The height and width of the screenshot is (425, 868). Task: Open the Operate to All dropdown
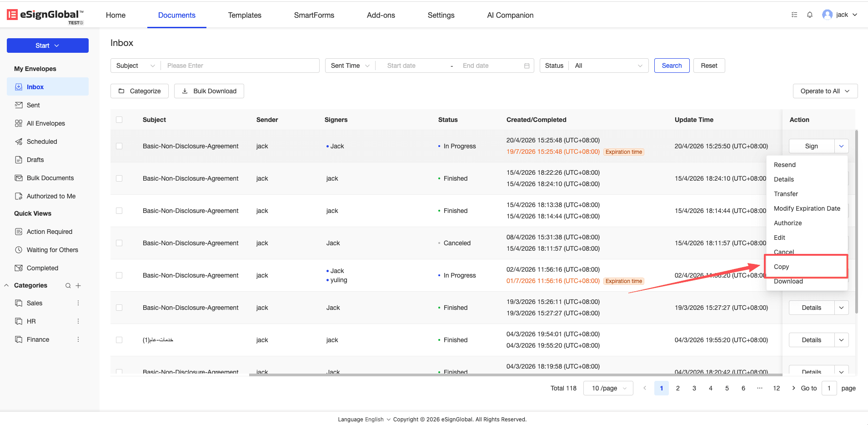pos(825,91)
